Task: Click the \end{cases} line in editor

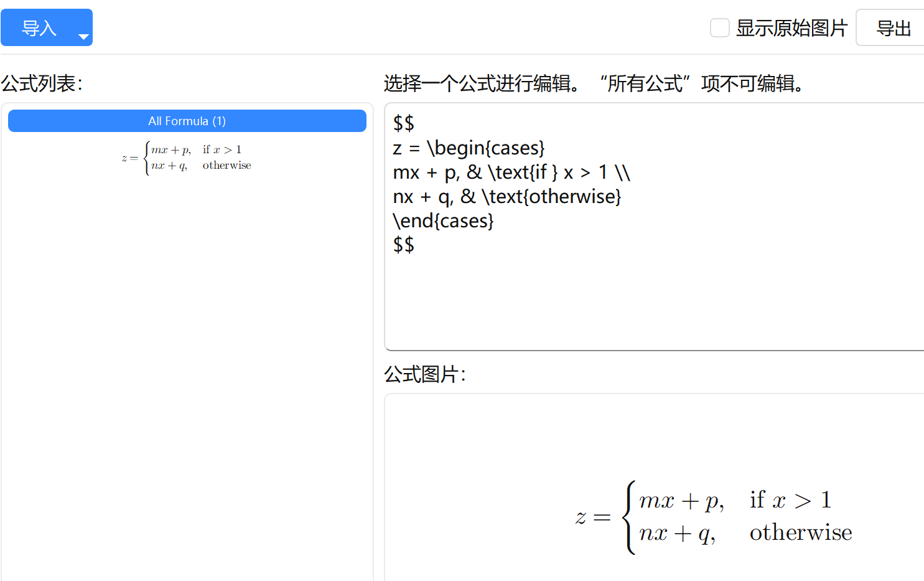Action: 443,221
